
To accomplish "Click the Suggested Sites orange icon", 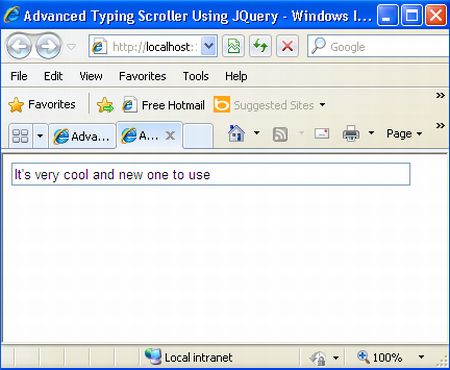I will 222,105.
